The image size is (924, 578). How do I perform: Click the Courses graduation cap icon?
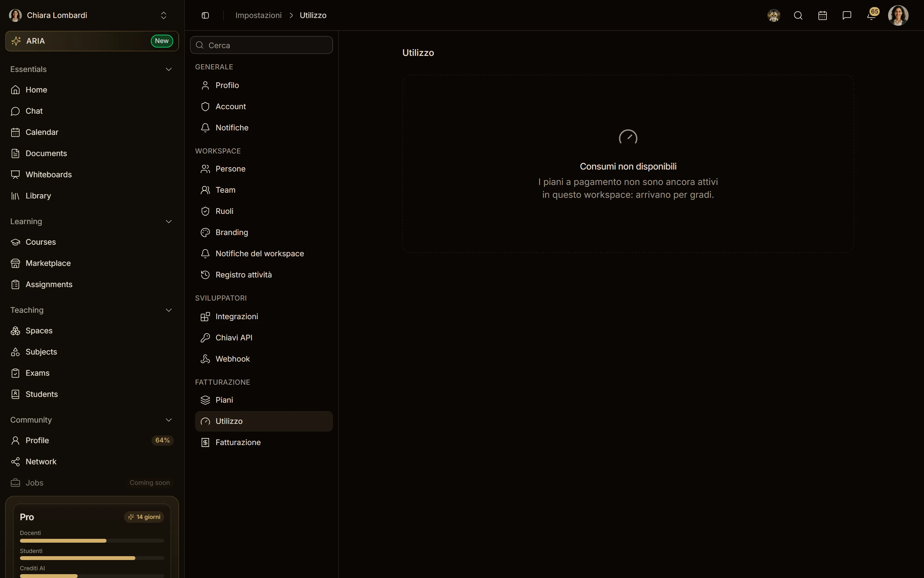point(15,242)
